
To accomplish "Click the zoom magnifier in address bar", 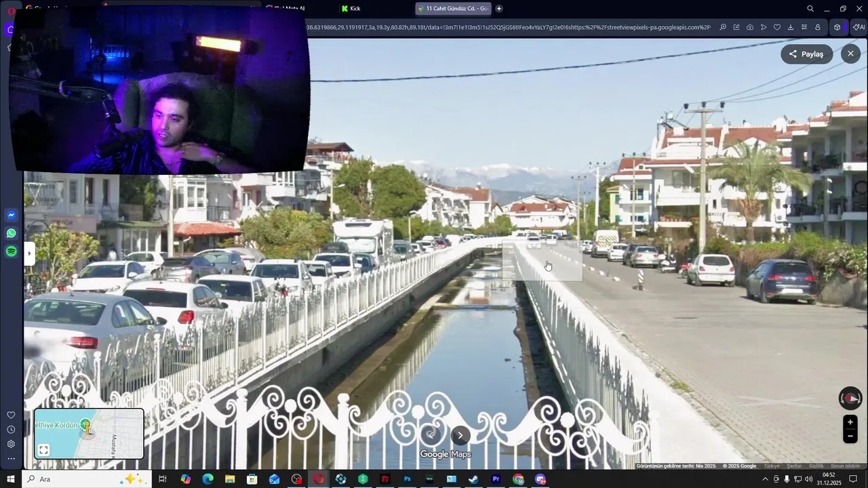I will [723, 27].
